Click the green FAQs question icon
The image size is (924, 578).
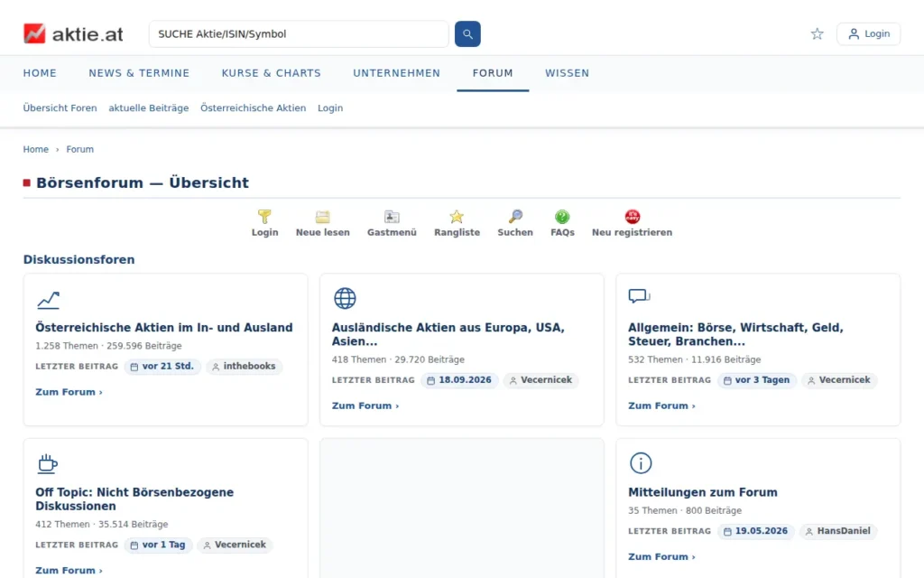click(562, 217)
